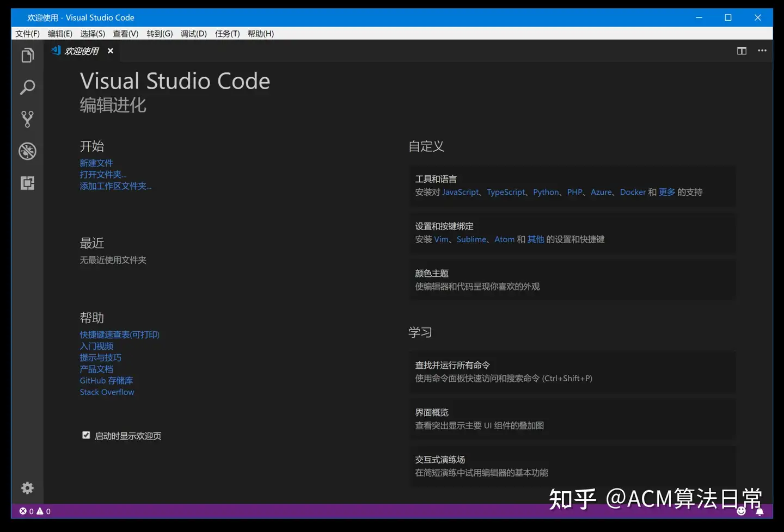
Task: Open the Search view icon
Action: (x=27, y=87)
